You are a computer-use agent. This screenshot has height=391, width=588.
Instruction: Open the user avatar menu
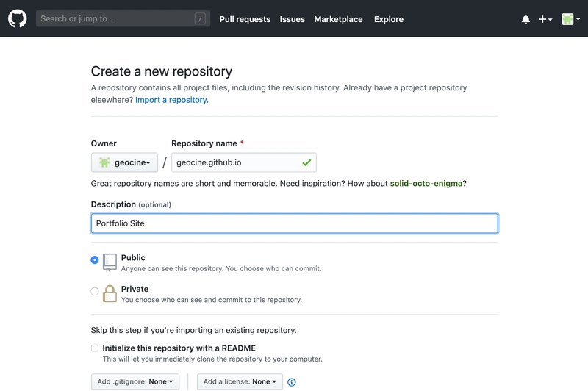tap(570, 19)
